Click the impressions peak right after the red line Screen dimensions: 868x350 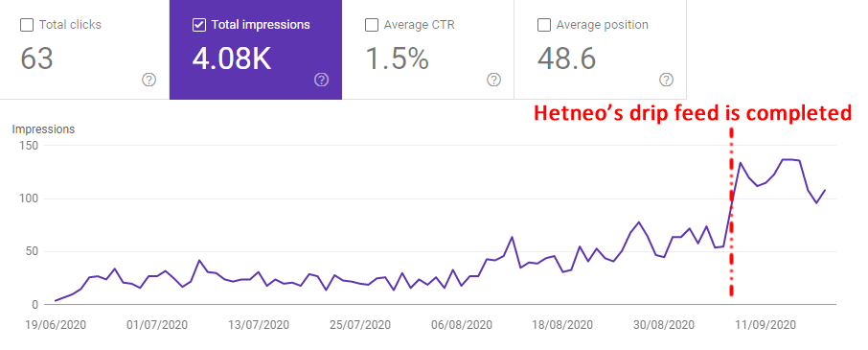point(741,163)
